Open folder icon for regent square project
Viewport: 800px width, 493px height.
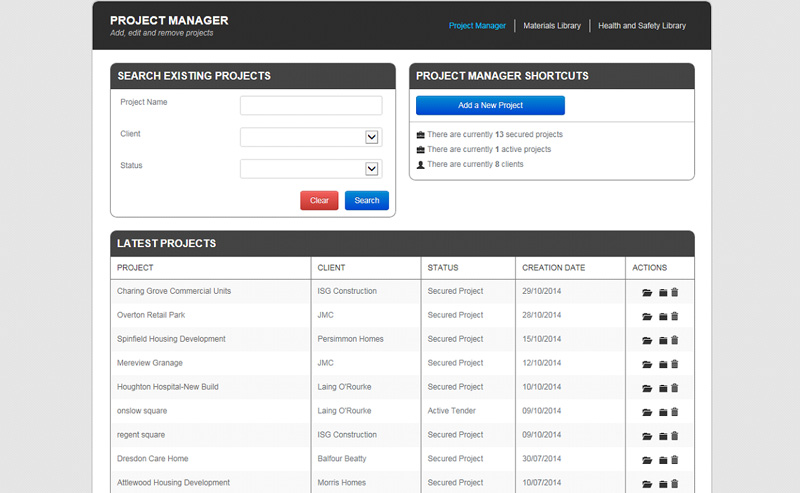click(647, 436)
